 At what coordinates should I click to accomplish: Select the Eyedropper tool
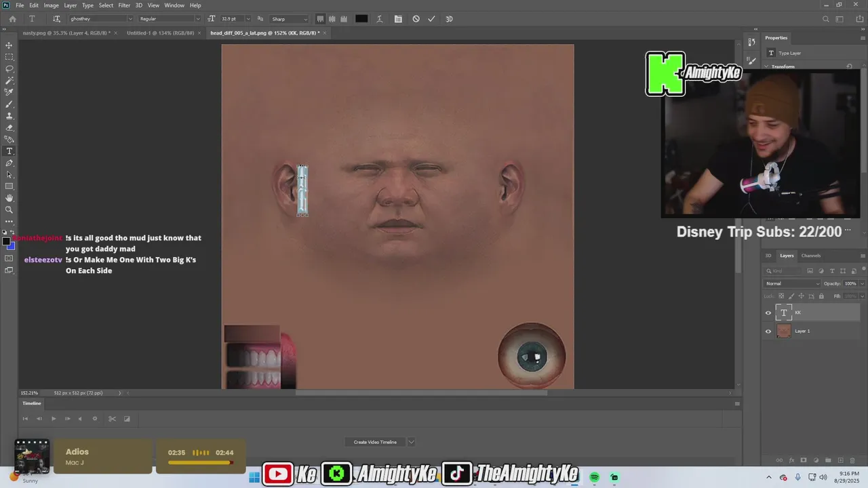[x=9, y=92]
